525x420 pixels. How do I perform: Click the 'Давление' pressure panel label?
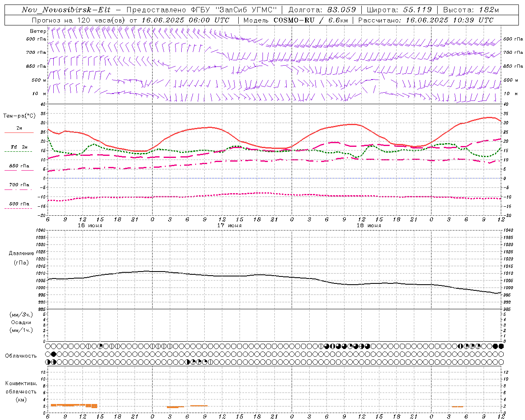point(21,253)
